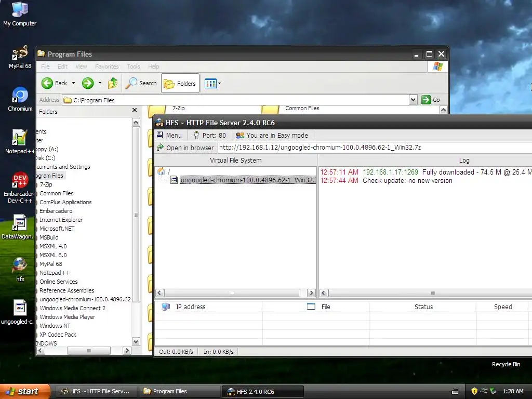Click the HFS URL address field
Screen dimensions: 532x399
tap(375, 148)
